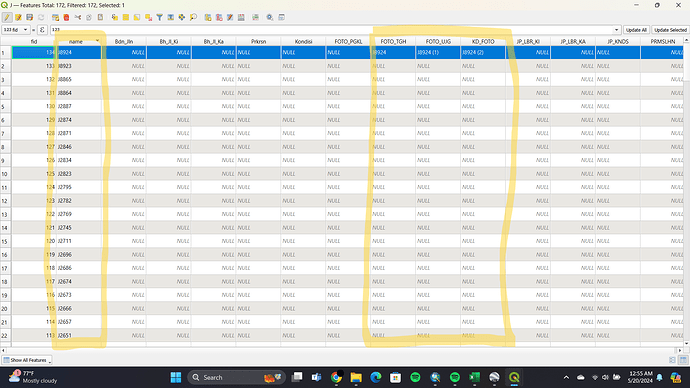Paste features from clipboard

[x=100, y=18]
